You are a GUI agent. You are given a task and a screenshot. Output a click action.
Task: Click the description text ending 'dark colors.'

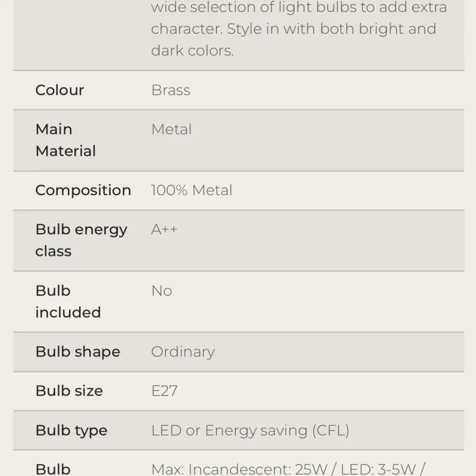click(192, 51)
